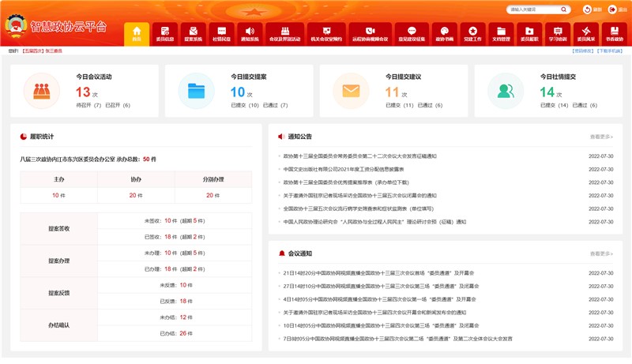Open the 21日14时20分 meeting notice
Viewport: 632px width, 364px height.
[x=378, y=273]
